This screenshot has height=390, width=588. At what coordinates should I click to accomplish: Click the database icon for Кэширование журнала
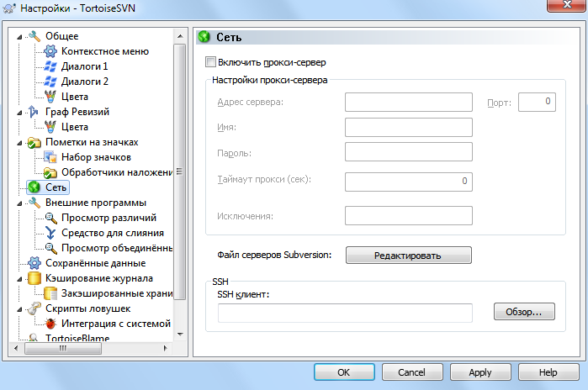pos(34,278)
